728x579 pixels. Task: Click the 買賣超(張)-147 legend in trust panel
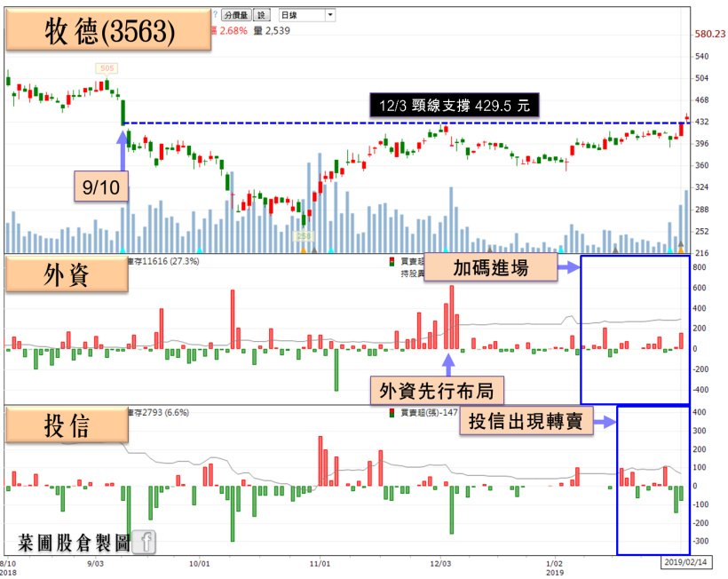click(x=429, y=412)
